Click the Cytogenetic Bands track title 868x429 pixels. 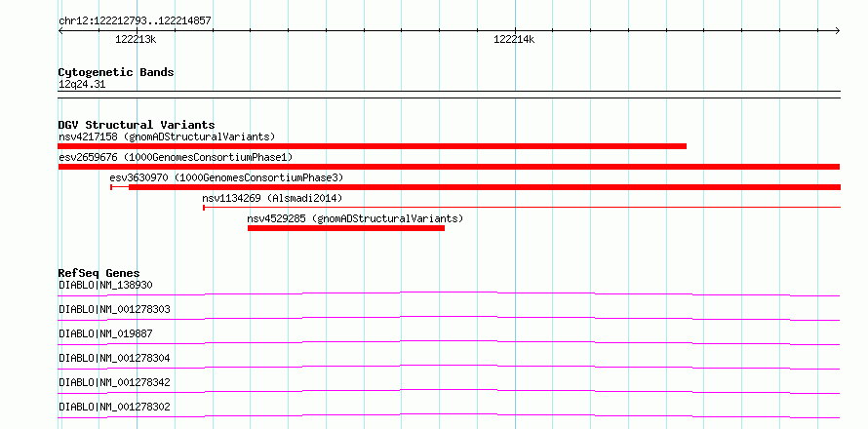(116, 72)
